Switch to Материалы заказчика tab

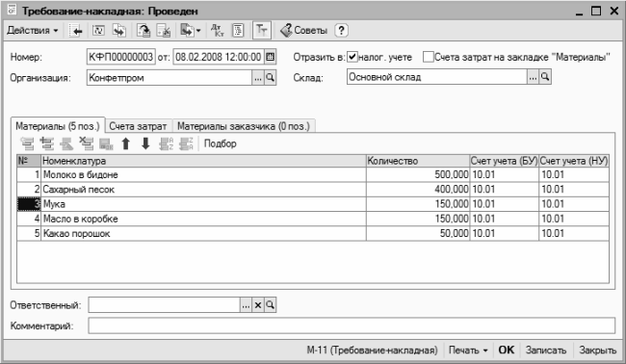(x=244, y=126)
